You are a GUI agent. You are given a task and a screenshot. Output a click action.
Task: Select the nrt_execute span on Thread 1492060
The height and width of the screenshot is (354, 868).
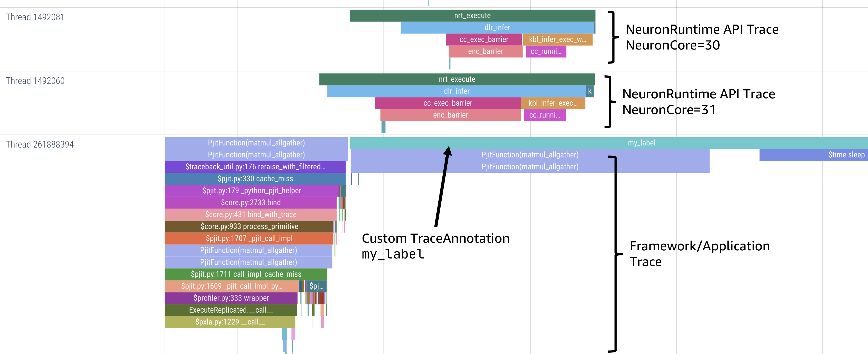point(457,79)
